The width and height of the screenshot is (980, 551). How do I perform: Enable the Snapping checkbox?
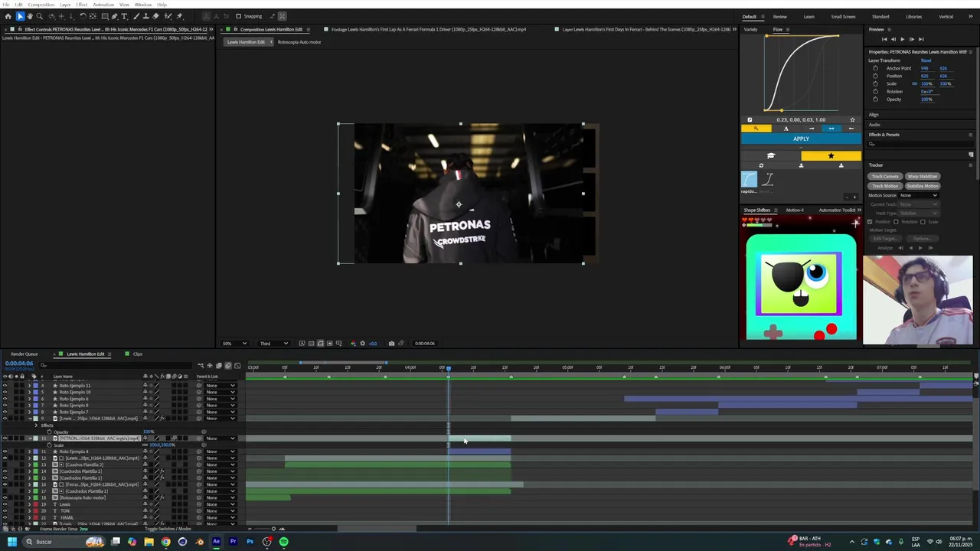[x=238, y=16]
